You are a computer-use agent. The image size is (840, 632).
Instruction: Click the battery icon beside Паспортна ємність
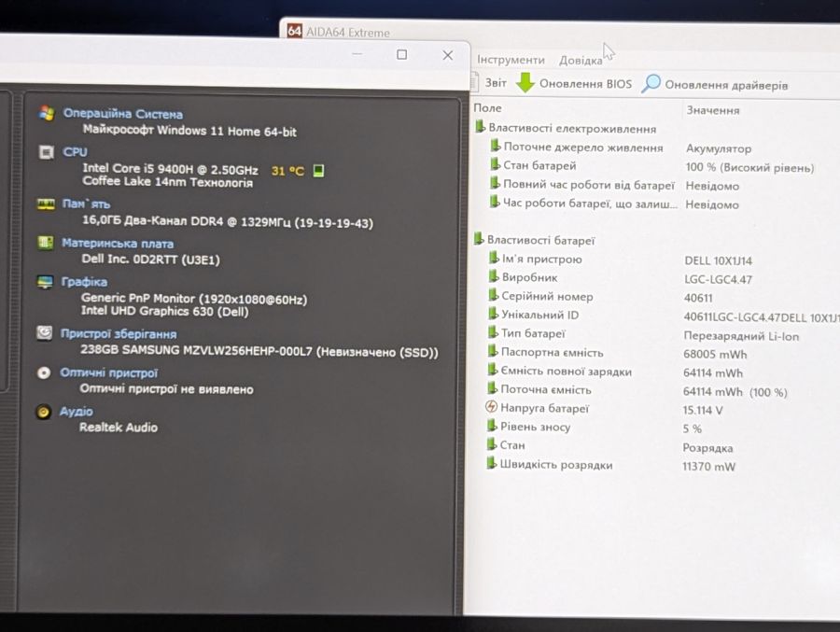(x=493, y=351)
